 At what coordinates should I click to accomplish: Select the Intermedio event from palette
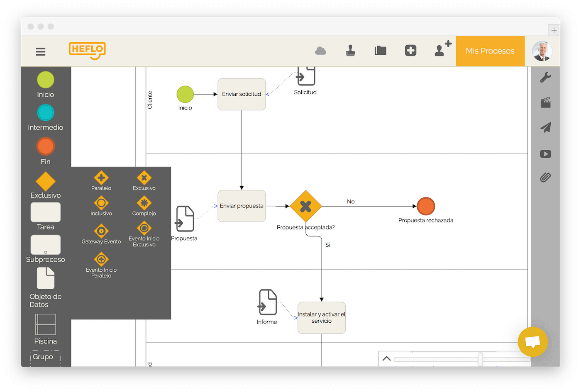click(x=46, y=112)
